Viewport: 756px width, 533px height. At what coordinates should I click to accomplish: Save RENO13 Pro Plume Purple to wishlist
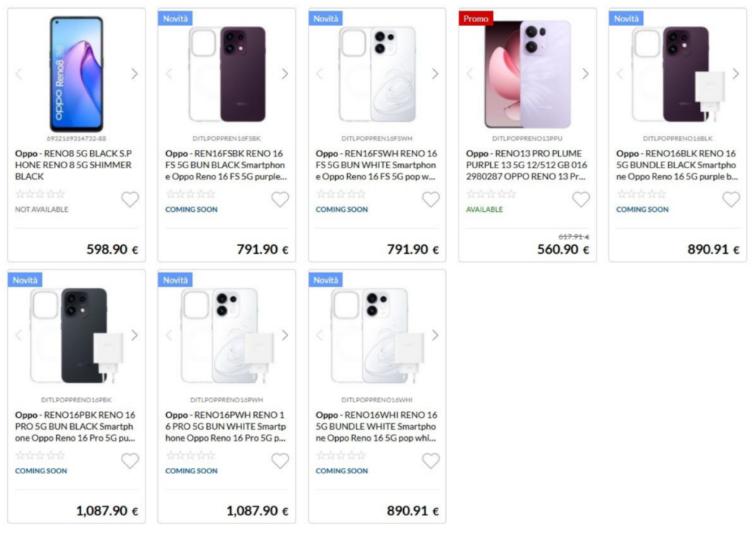point(581,199)
